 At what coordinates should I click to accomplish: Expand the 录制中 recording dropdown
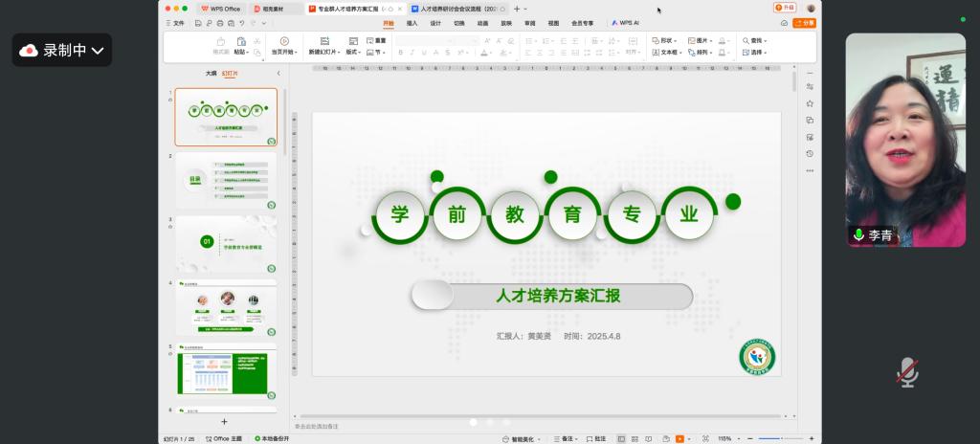click(97, 51)
